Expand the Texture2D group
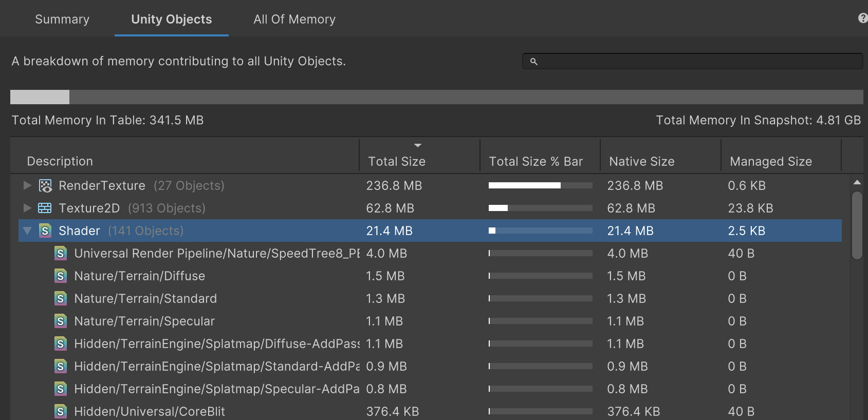Screen dimensions: 868x420 [27, 208]
